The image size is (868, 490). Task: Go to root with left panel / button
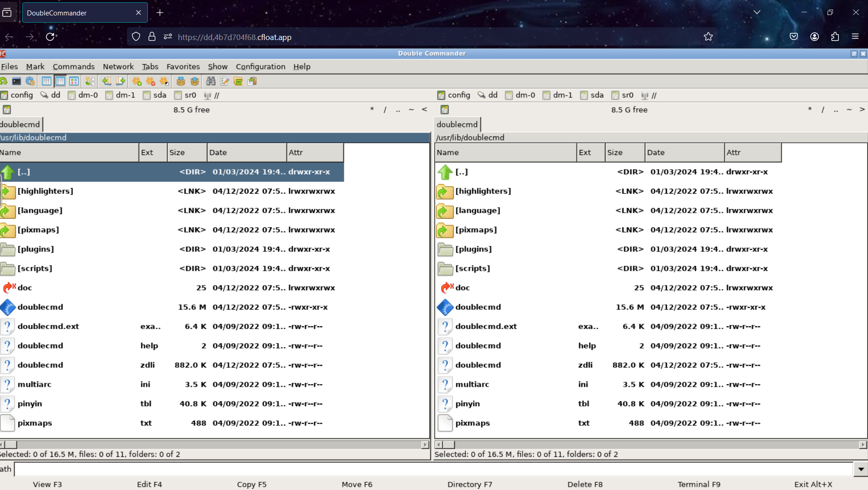[x=385, y=110]
